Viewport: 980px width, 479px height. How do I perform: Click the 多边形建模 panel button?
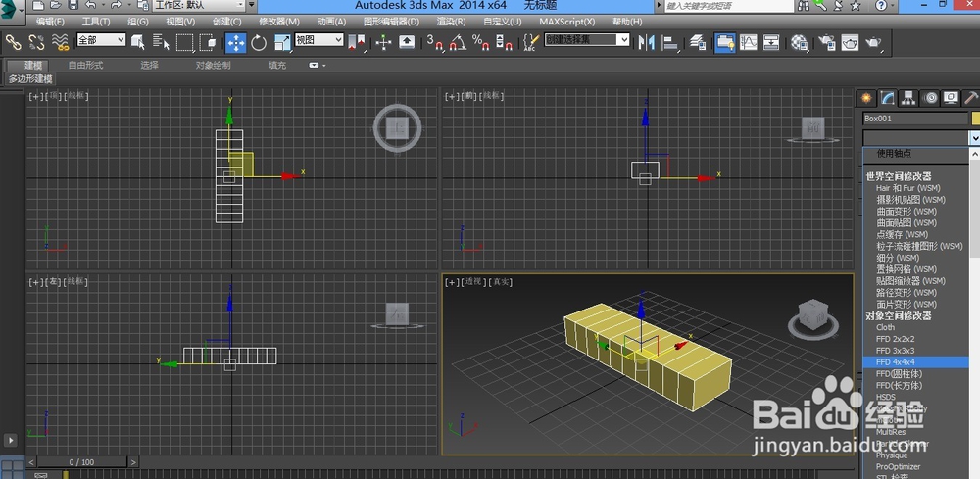30,79
